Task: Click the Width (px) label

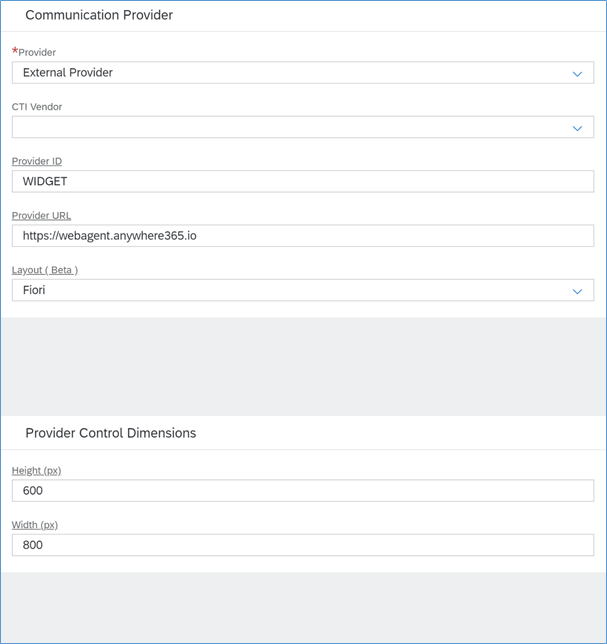Action: point(35,525)
